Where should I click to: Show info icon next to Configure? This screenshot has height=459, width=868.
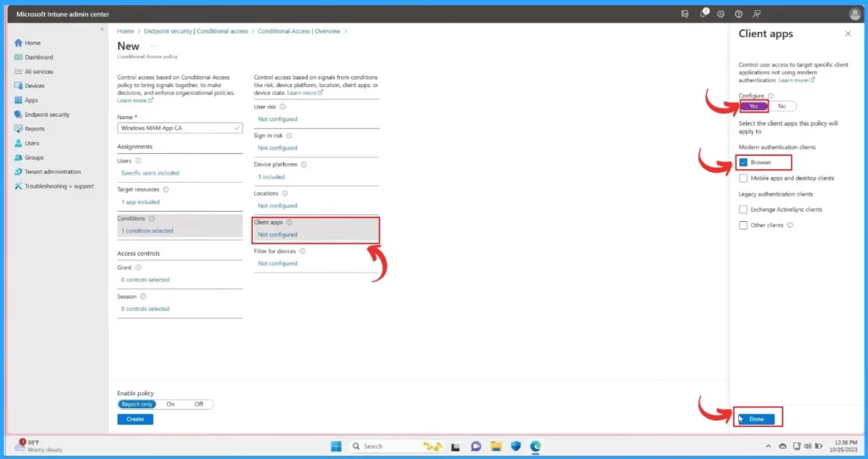[771, 96]
